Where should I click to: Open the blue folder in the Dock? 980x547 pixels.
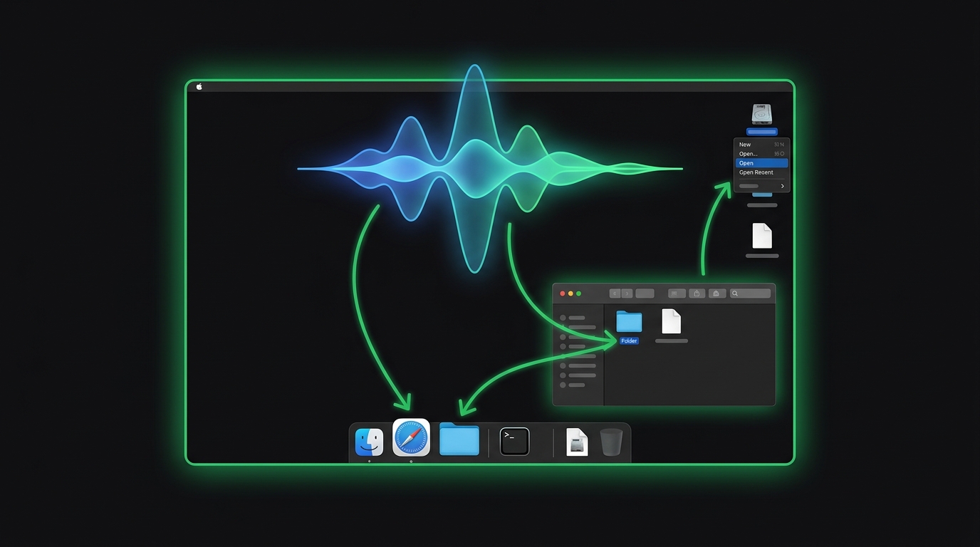point(459,440)
